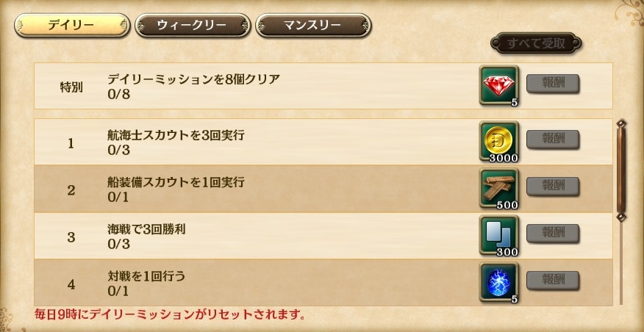Click the red gem reward icon
The height and width of the screenshot is (332, 644).
(499, 85)
